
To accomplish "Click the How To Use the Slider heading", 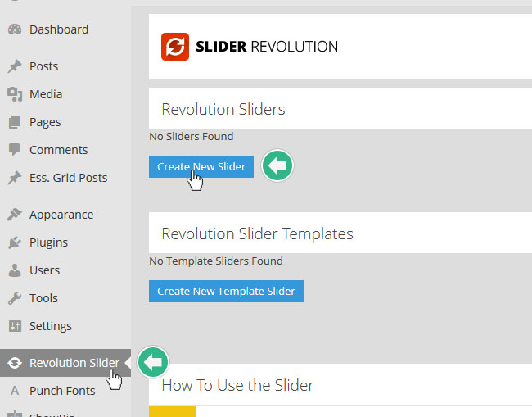I will [x=237, y=385].
